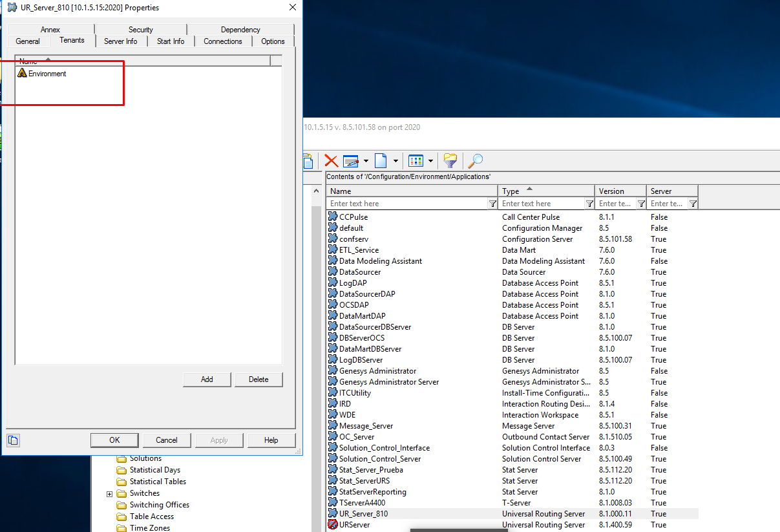Click the paste clipboard toolbar icon
Screen dimensions: 780x532
coord(308,161)
